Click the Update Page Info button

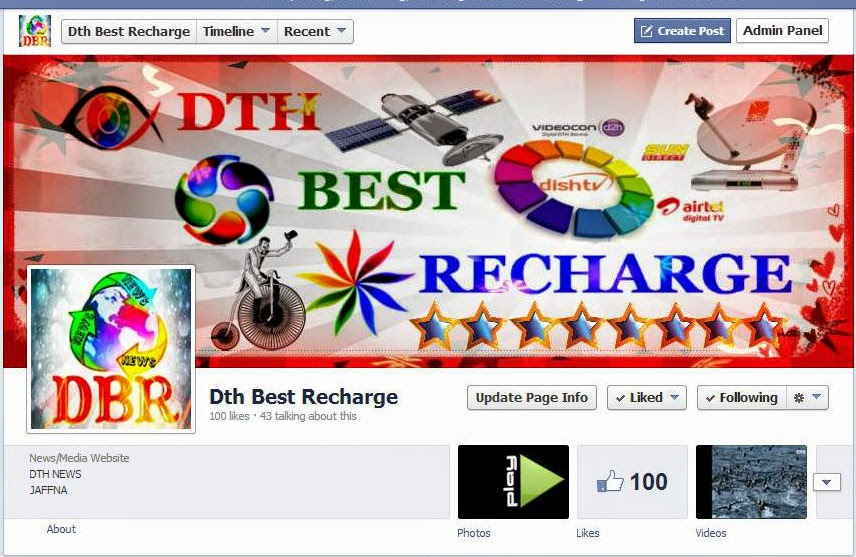pyautogui.click(x=532, y=398)
